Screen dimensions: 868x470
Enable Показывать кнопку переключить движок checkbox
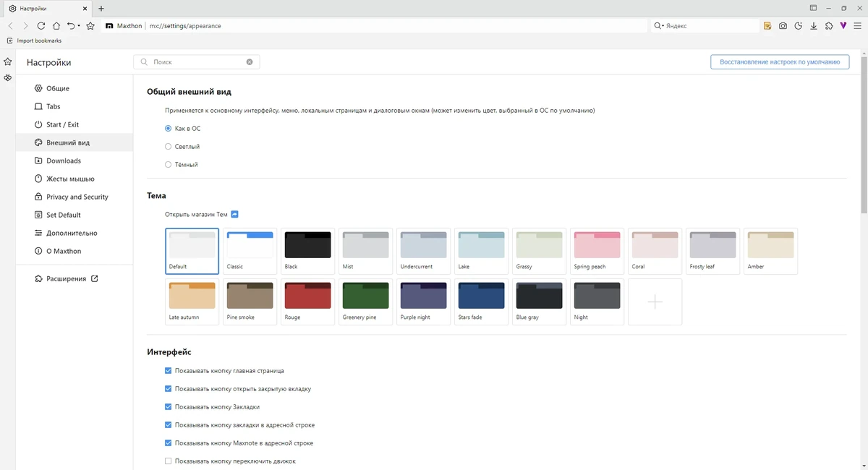[169, 461]
